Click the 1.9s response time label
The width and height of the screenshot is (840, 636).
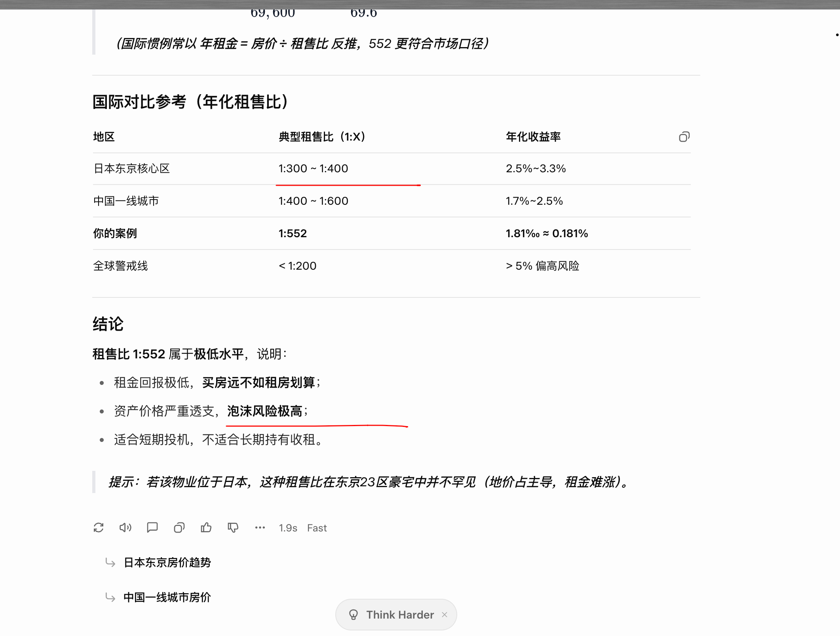(288, 528)
